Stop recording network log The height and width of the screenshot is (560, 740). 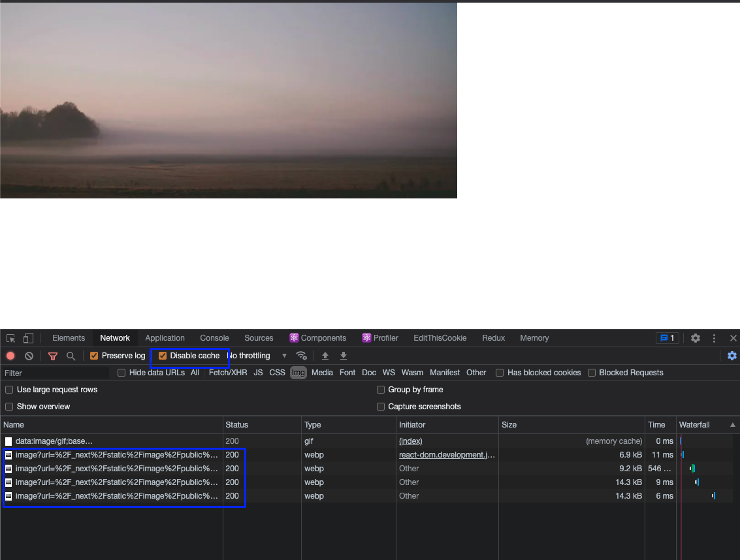click(10, 356)
